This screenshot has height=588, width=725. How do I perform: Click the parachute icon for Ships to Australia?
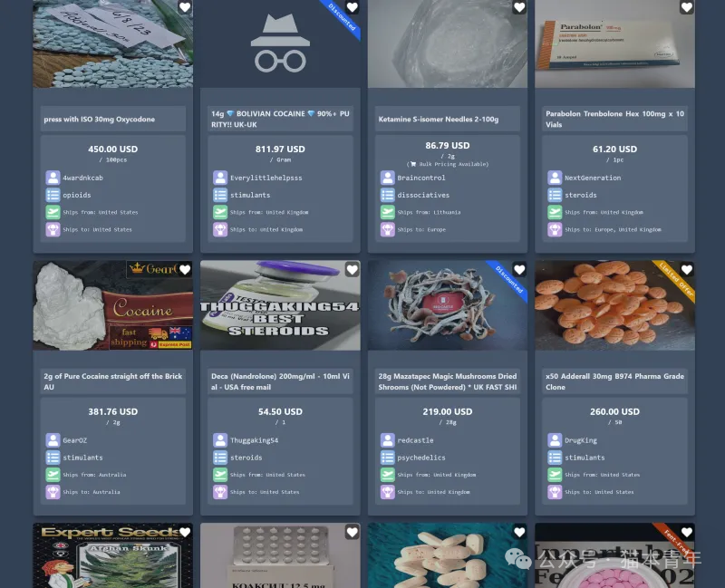(x=53, y=492)
